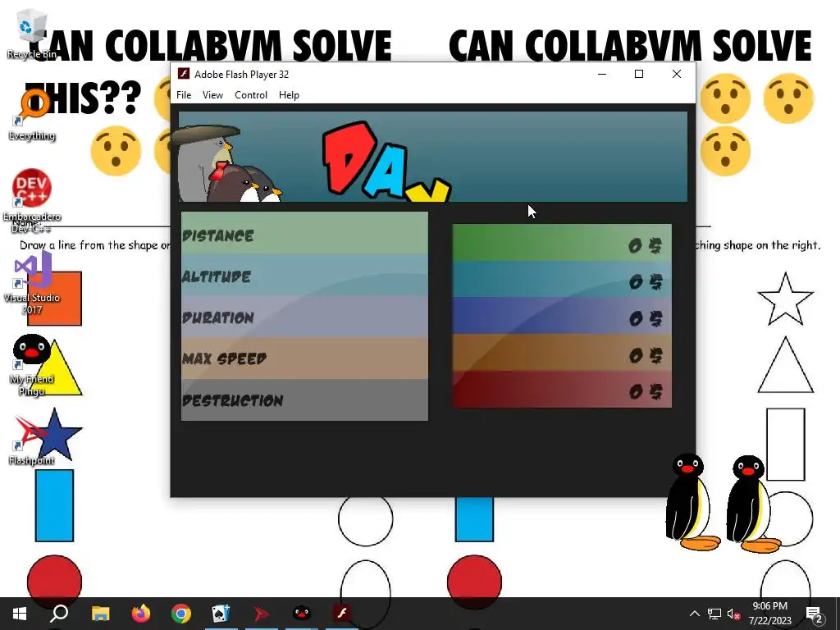
Task: Show hidden system tray icons
Action: pos(694,614)
